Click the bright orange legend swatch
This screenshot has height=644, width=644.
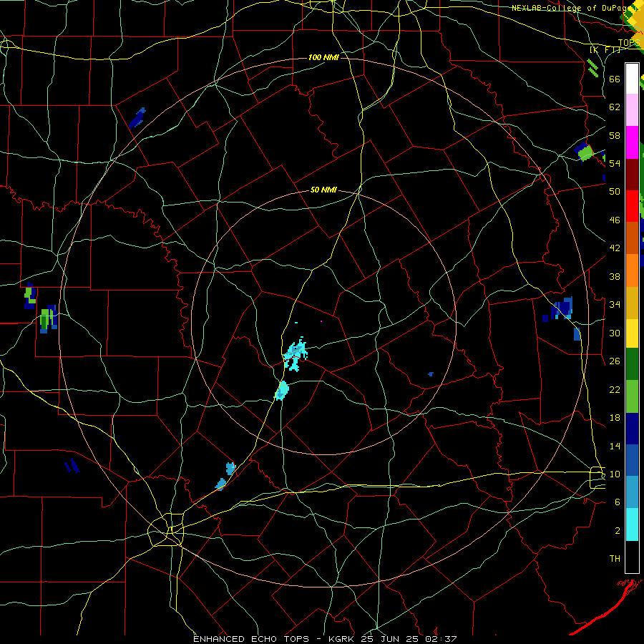pos(632,270)
